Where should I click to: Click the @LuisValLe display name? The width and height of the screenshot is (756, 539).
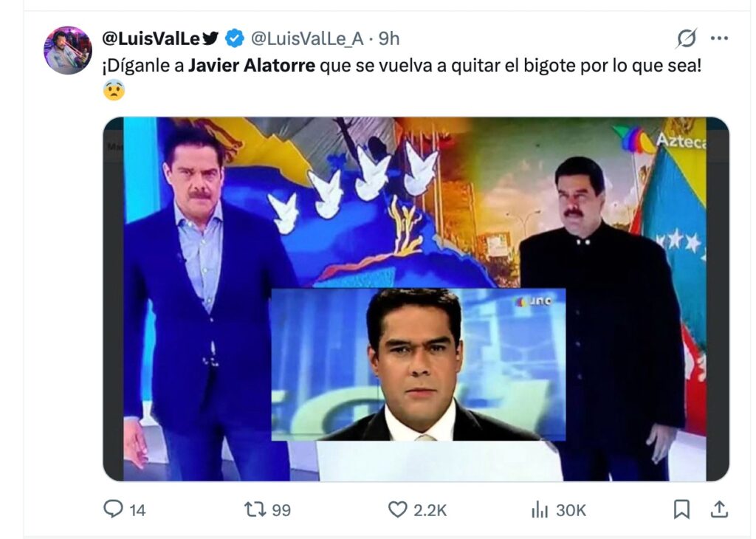point(151,38)
